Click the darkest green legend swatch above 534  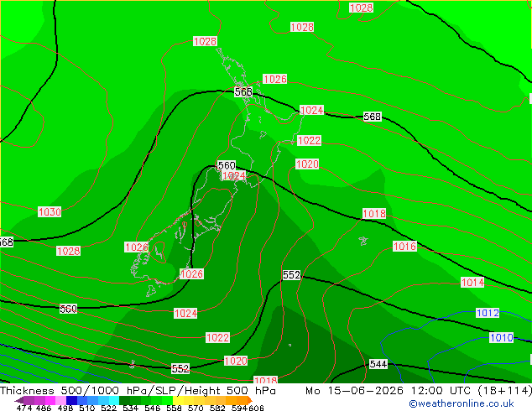point(124,400)
